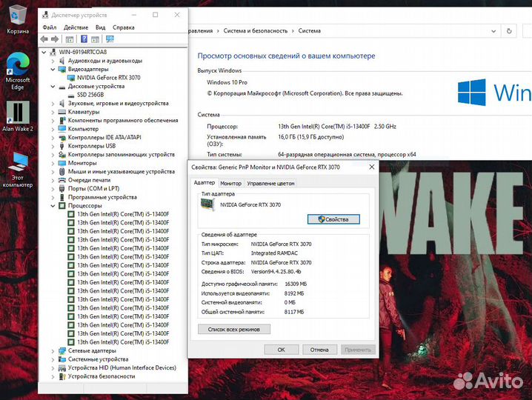Click the Version94.4.25.80.4b BIOS value
This screenshot has height=400, width=532.
[276, 272]
